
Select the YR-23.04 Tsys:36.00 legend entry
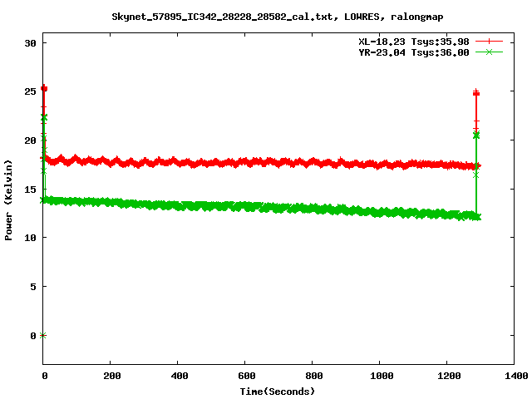[414, 52]
